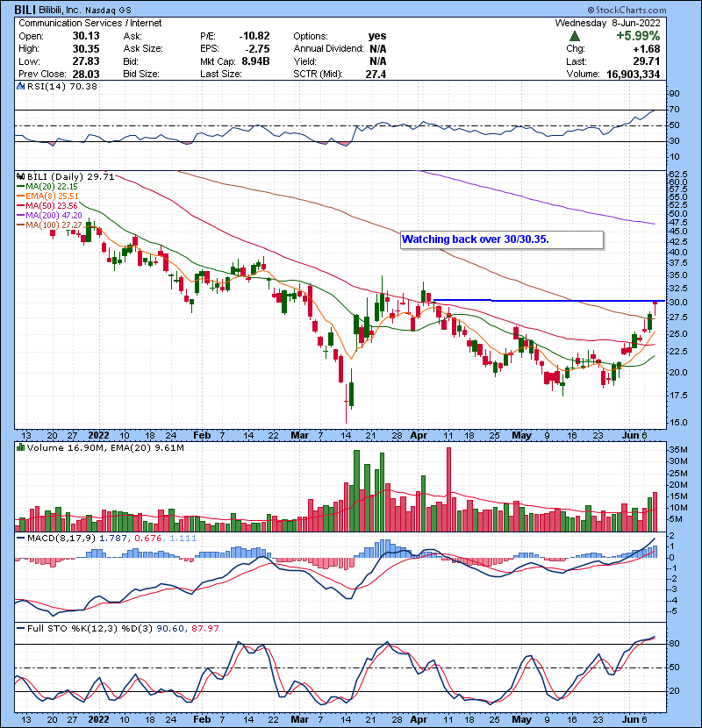
Task: Click the Jun 6 label on the bottom axis
Action: click(634, 719)
